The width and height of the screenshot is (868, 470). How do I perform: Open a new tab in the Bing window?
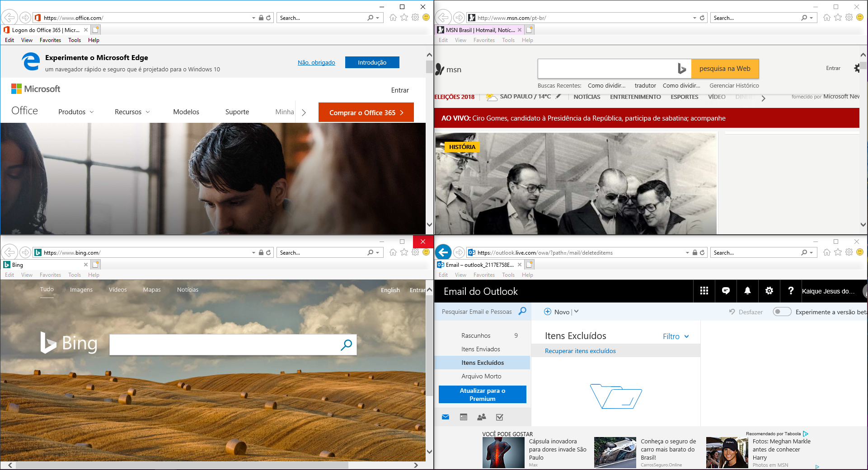click(96, 265)
